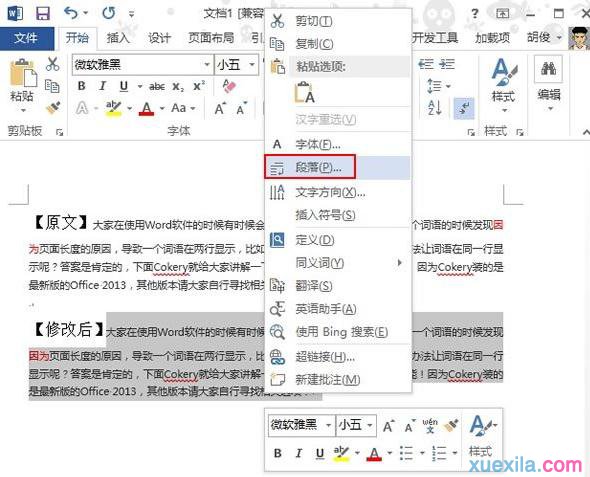590x477 pixels.
Task: Toggle Underline in the ribbon
Action: pyautogui.click(x=124, y=86)
